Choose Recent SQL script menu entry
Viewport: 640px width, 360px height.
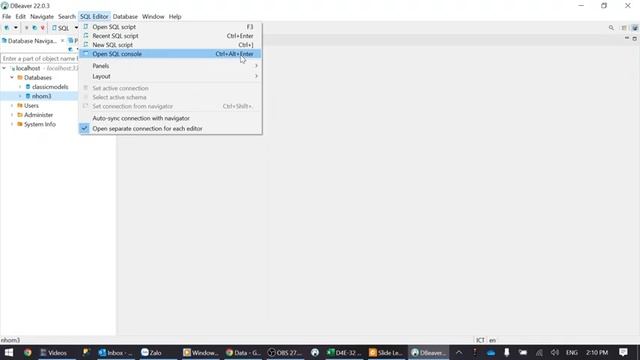170,36
